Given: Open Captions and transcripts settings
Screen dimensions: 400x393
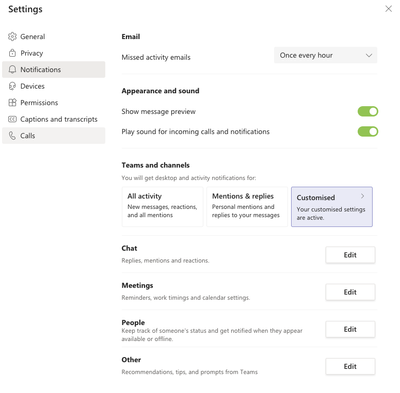Looking at the screenshot, I should 53,119.
